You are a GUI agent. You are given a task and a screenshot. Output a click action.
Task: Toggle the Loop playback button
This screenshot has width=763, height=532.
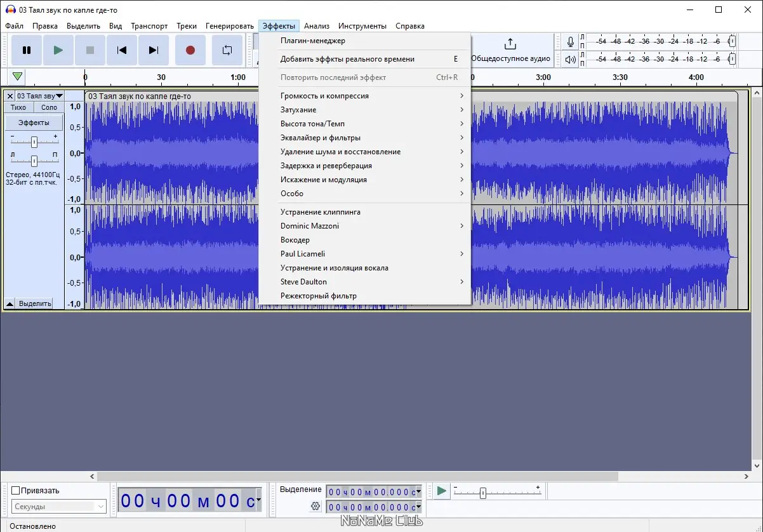coord(227,50)
